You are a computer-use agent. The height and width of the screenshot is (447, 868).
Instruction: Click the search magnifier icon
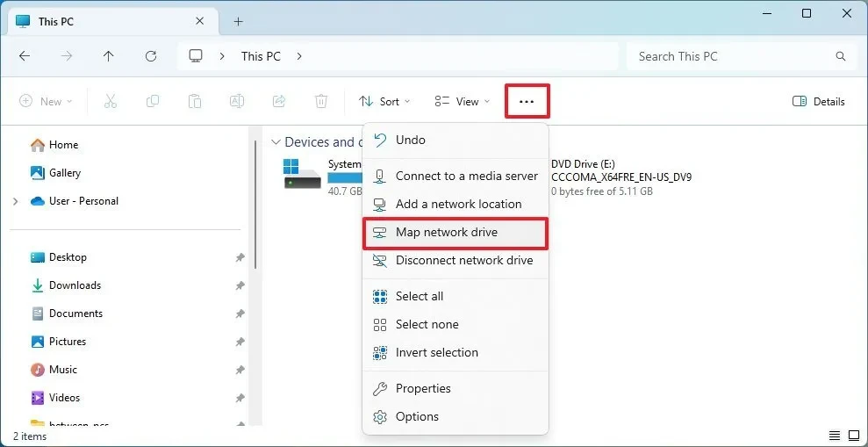tap(841, 56)
